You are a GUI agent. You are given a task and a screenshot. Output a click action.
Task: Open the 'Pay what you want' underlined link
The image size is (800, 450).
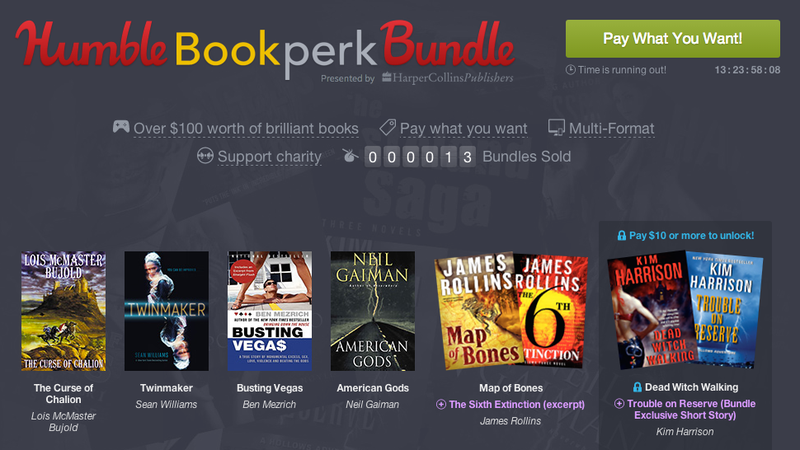[x=463, y=129]
